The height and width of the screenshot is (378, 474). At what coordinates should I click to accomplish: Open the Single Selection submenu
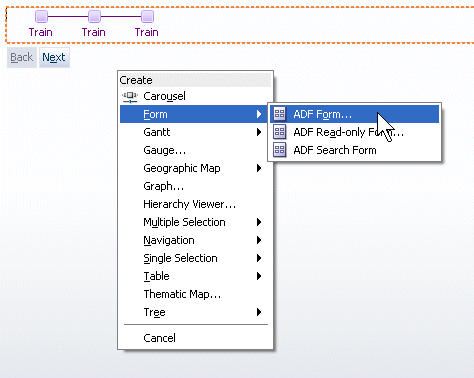pos(194,258)
